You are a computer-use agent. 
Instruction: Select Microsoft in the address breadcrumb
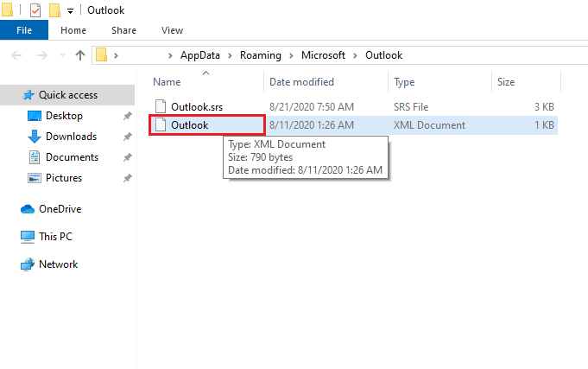pyautogui.click(x=323, y=55)
